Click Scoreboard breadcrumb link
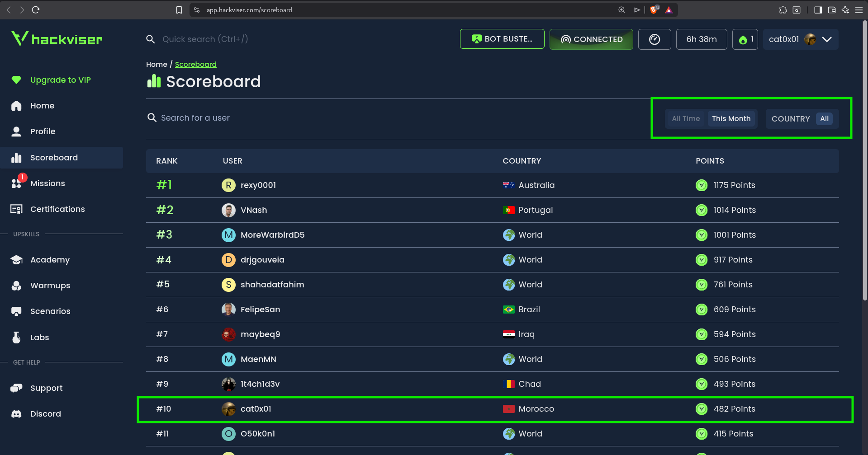Image resolution: width=868 pixels, height=455 pixels. [196, 64]
